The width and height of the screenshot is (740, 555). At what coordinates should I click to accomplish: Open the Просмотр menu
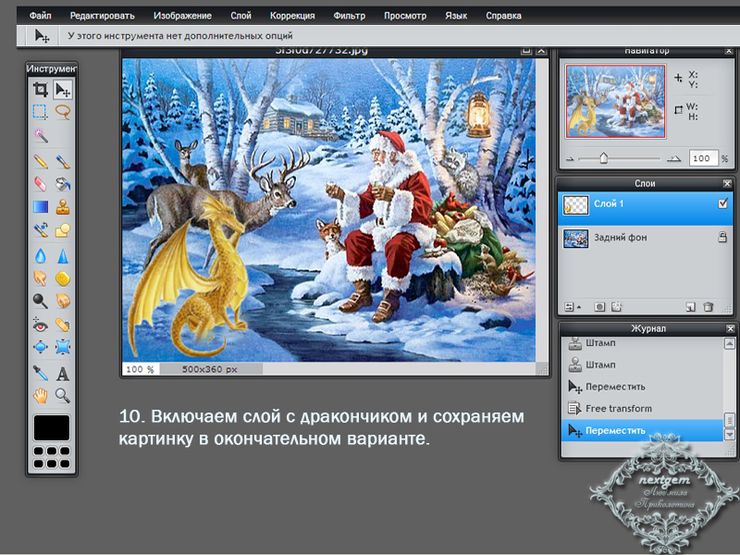click(405, 16)
